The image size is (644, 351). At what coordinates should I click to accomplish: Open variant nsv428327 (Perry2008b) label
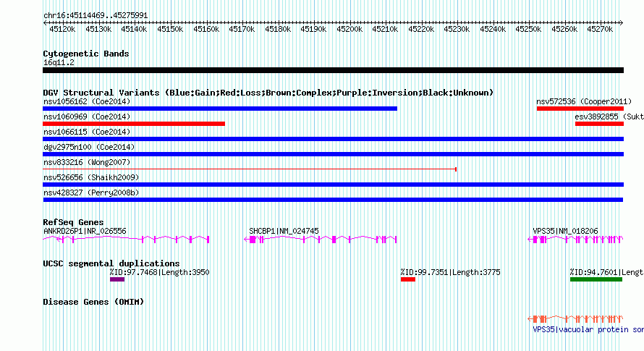tap(91, 193)
